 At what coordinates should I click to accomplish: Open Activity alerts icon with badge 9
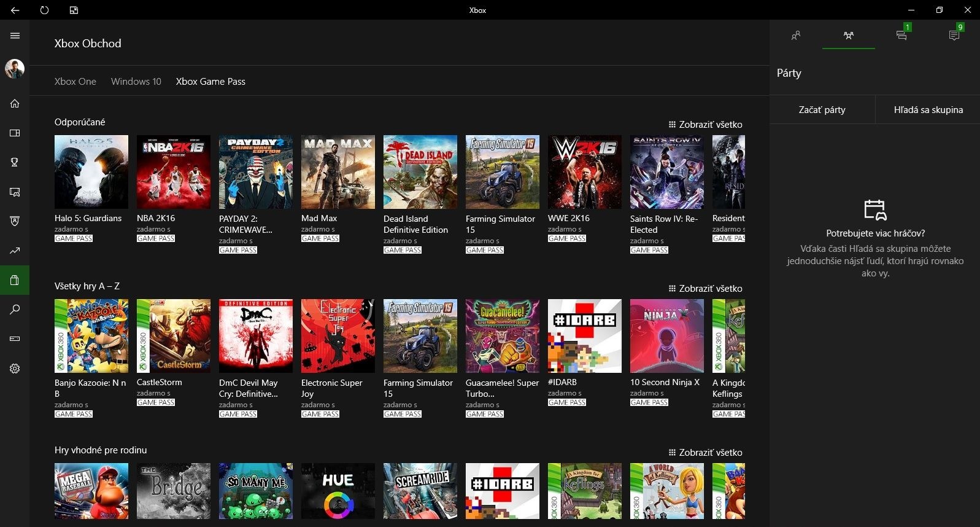tap(954, 35)
